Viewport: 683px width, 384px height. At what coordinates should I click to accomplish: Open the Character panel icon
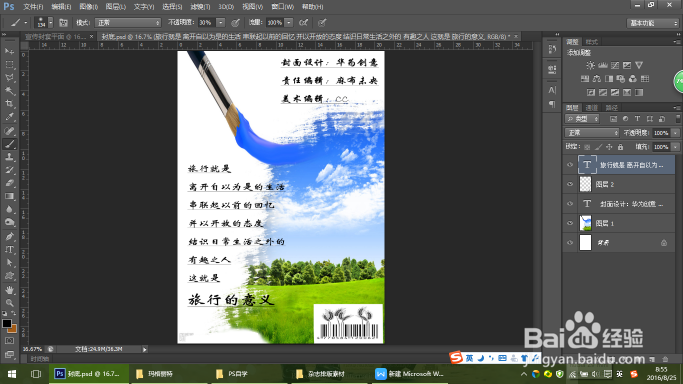552,90
